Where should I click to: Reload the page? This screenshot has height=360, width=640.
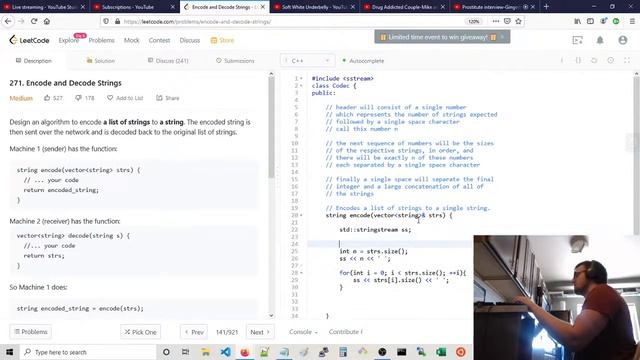[x=34, y=21]
